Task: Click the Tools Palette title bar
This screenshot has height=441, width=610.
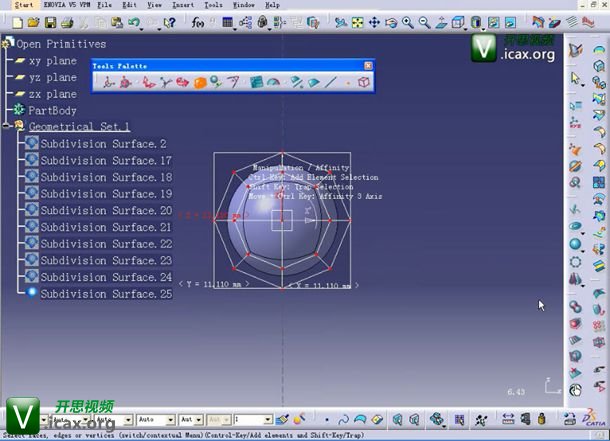Action: [230, 65]
